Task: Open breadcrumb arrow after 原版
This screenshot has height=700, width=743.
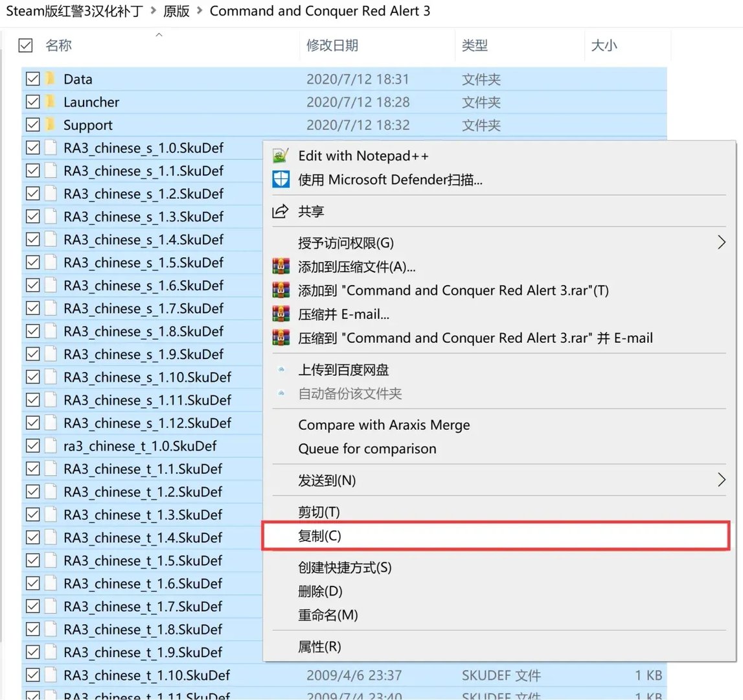Action: (x=200, y=11)
